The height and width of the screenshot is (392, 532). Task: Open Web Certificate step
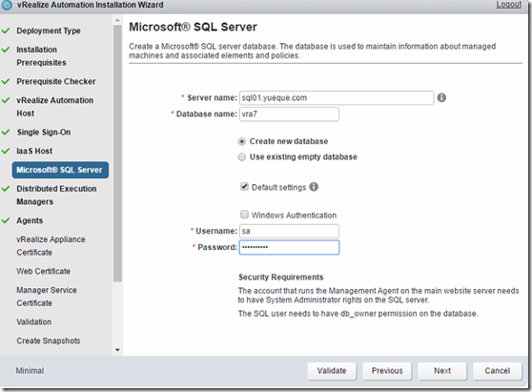(x=44, y=271)
